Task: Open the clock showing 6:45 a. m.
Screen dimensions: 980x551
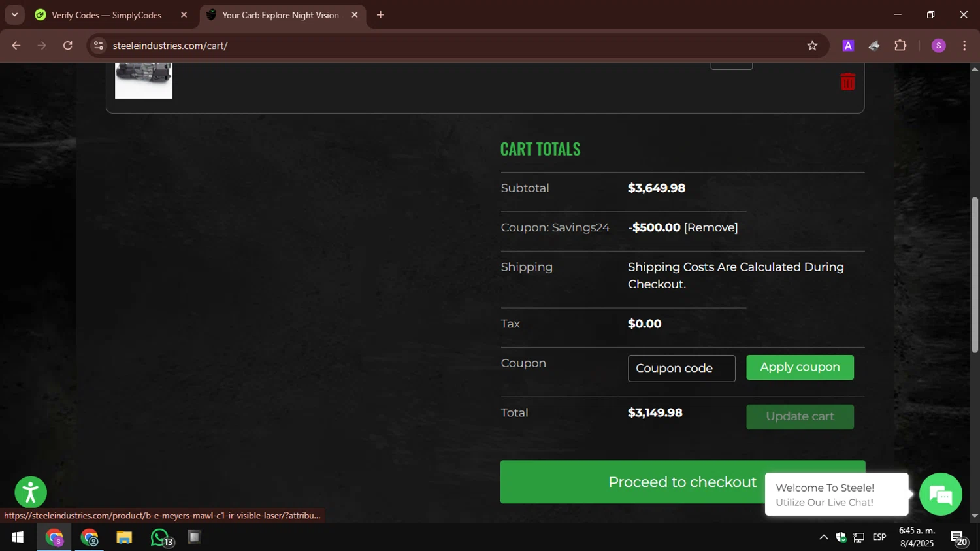Action: click(x=917, y=537)
